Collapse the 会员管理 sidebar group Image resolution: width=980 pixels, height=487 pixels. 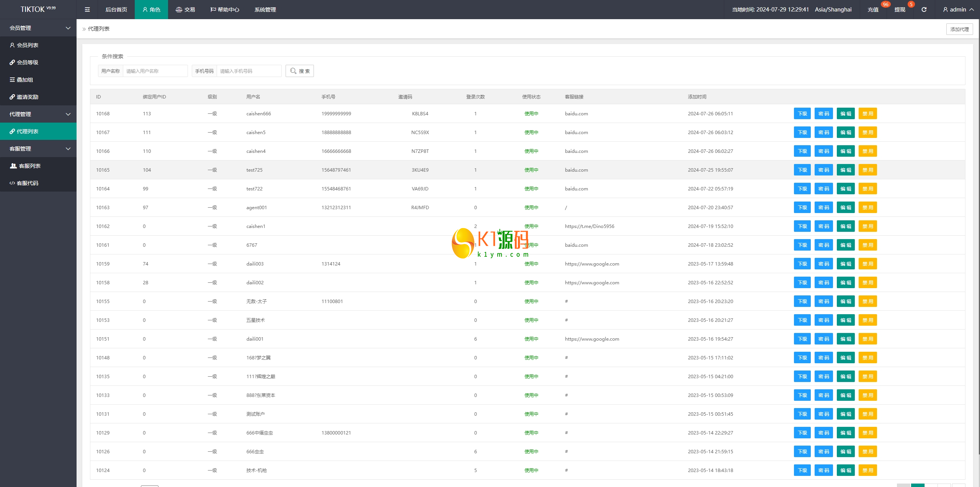pos(38,28)
